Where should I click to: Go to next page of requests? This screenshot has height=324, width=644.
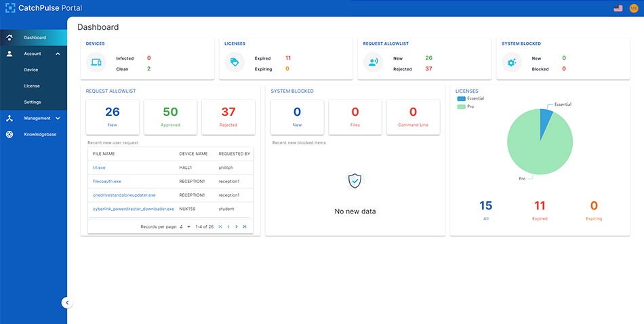click(x=236, y=226)
